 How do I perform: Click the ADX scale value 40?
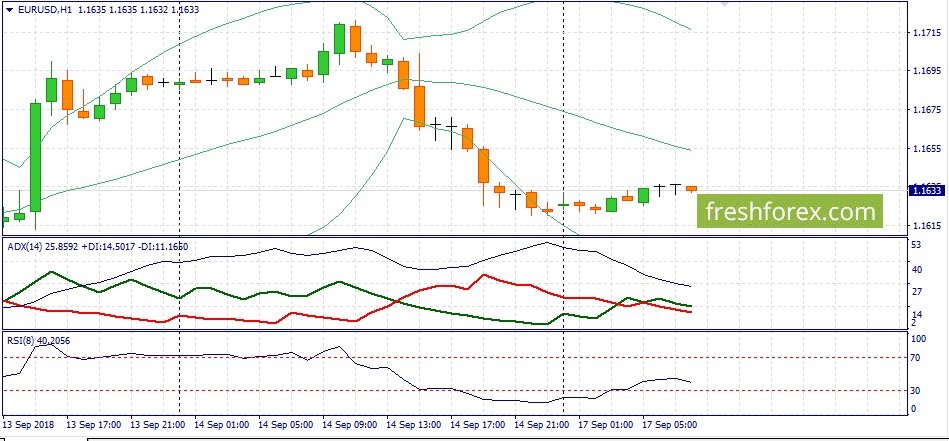(x=916, y=269)
